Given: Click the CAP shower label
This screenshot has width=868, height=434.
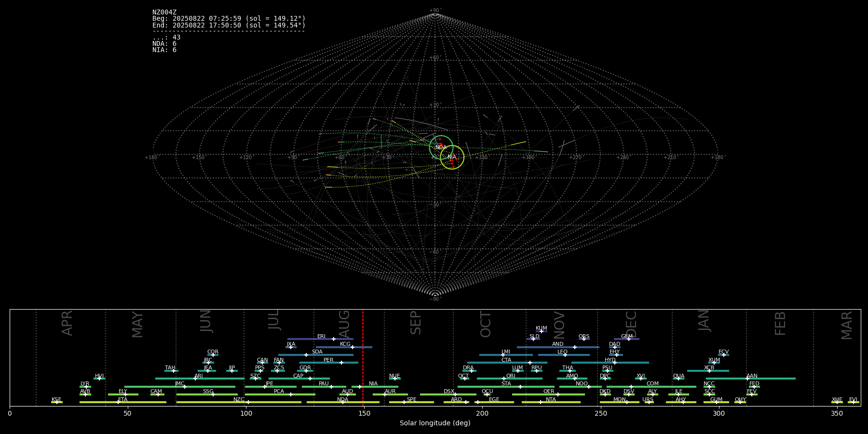Looking at the screenshot, I should click(x=298, y=376).
